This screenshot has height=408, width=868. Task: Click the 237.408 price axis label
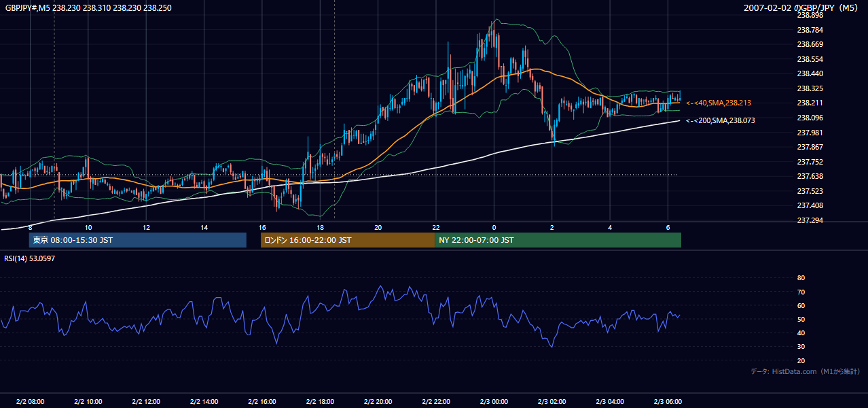tap(810, 205)
